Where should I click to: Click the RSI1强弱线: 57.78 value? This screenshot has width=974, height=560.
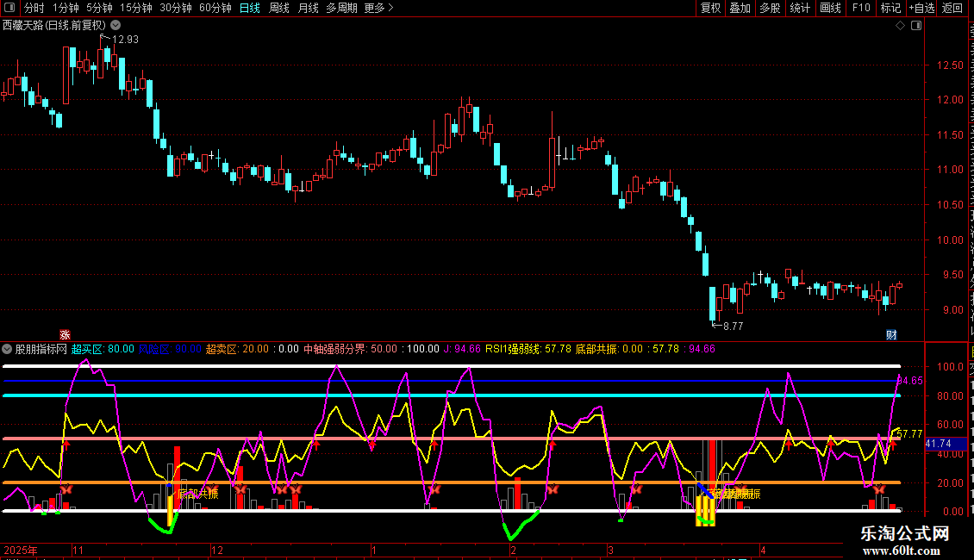click(x=528, y=349)
